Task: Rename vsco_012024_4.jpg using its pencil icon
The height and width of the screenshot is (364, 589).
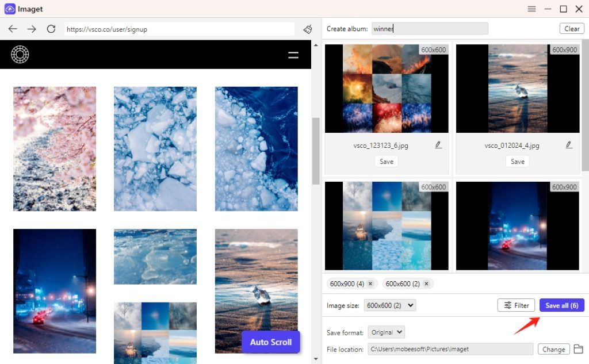Action: click(x=569, y=145)
